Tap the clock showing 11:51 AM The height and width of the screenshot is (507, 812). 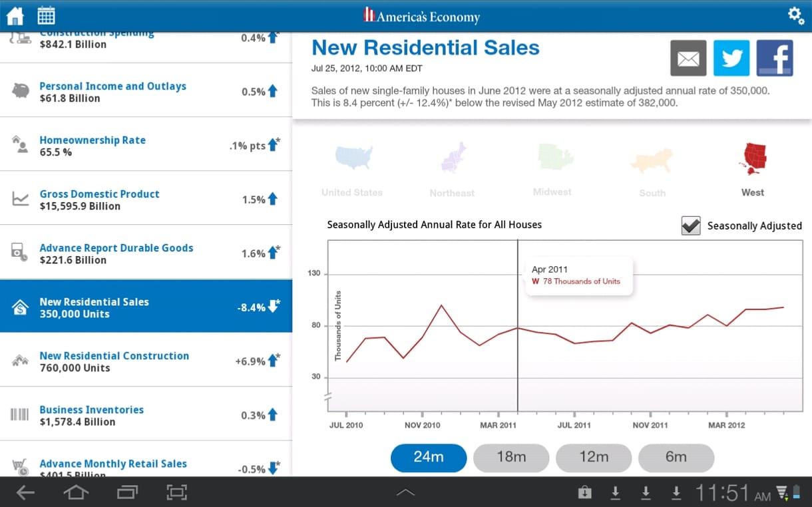pos(733,492)
